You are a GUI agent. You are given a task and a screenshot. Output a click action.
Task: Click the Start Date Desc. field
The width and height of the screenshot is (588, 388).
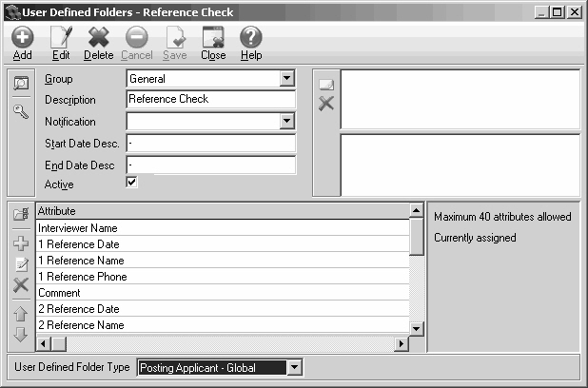coord(210,144)
